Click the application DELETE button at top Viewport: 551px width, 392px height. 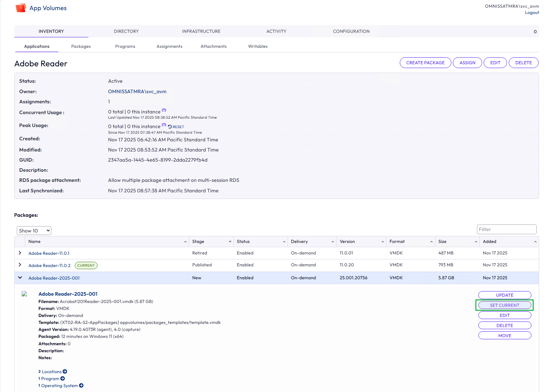click(x=523, y=62)
